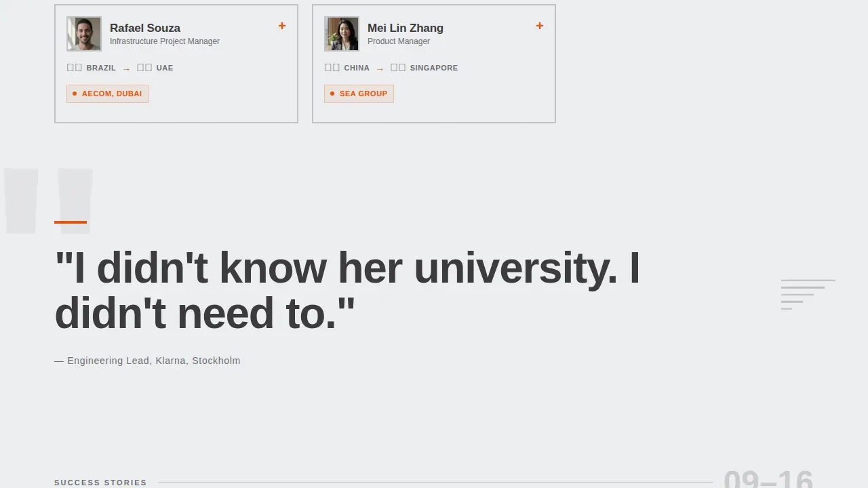
Task: Click the Rafael Souza name heading
Action: pyautogui.click(x=145, y=28)
